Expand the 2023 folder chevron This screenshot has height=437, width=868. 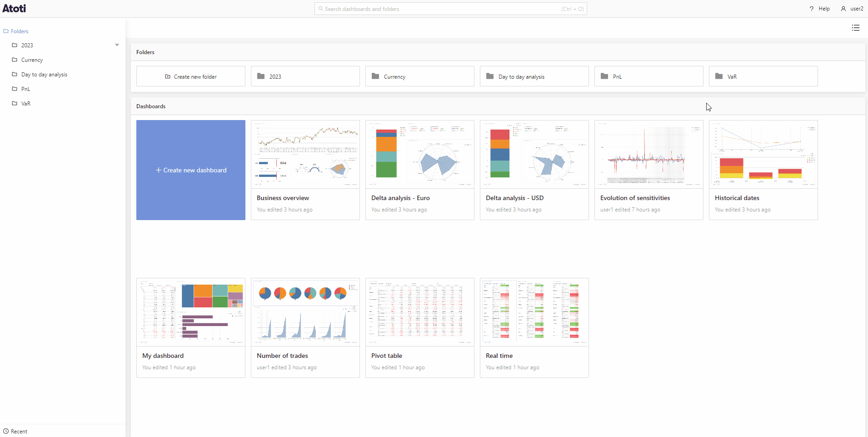click(x=117, y=45)
